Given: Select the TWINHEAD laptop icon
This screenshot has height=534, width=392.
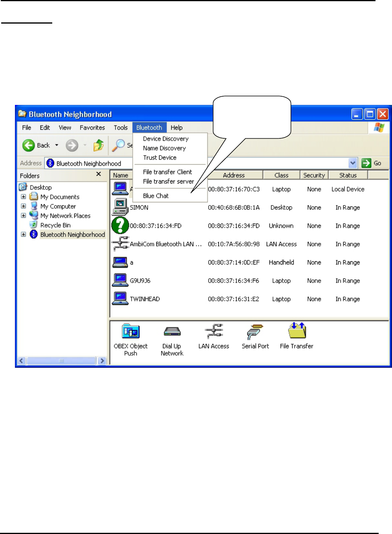Looking at the screenshot, I should point(120,299).
